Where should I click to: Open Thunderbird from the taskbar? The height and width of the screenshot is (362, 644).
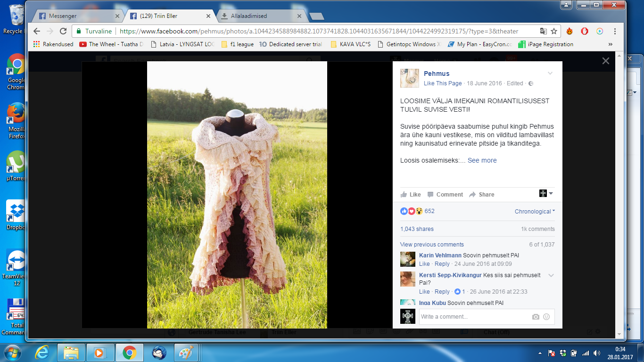(x=159, y=353)
